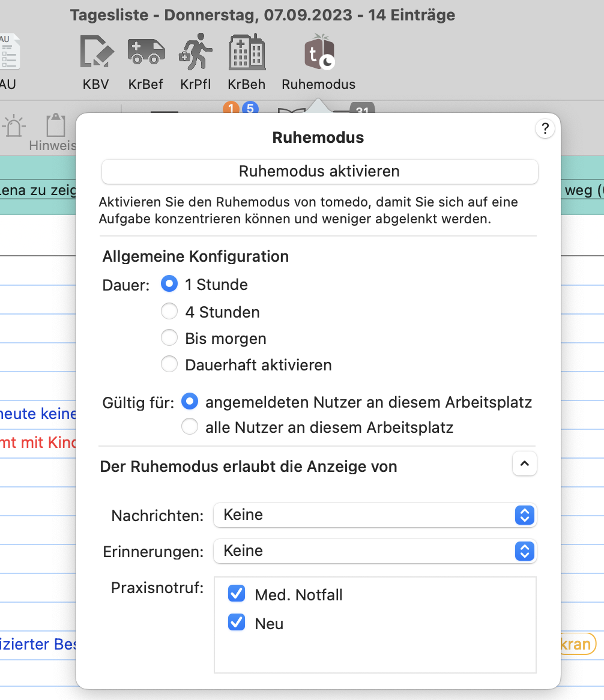Choose Bis morgen duration

(169, 338)
